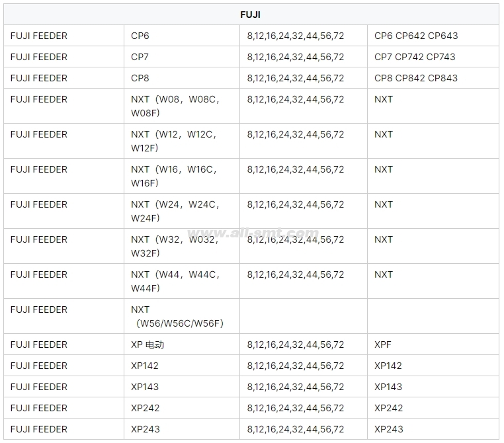Select the CP8 model cell
The width and height of the screenshot is (504, 443).
(182, 78)
